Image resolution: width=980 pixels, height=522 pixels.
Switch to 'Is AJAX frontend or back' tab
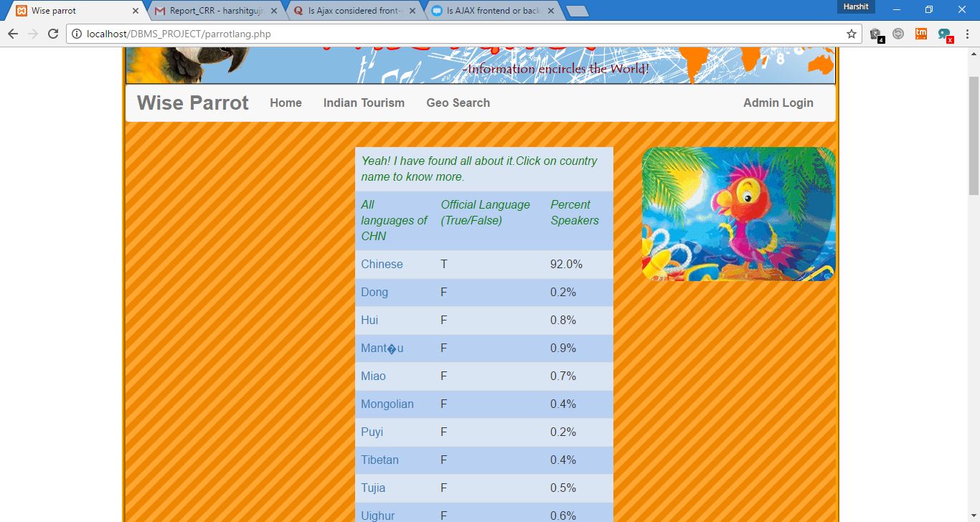tap(492, 11)
